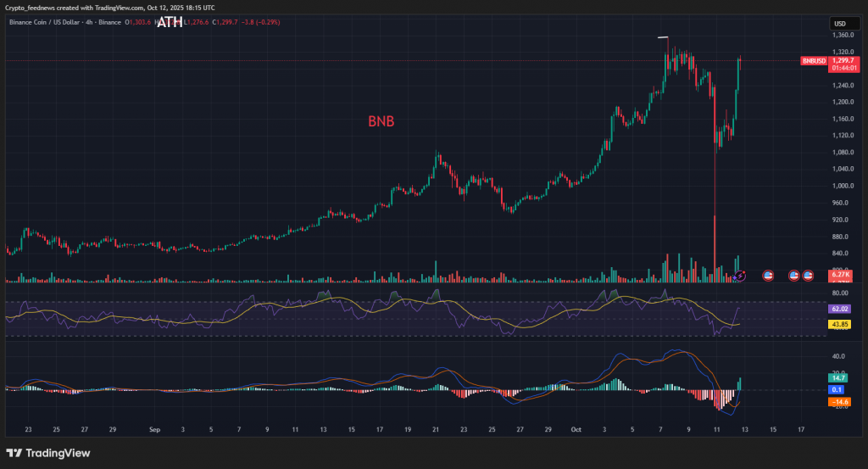Click the TradingView logo at bottom left

click(x=48, y=453)
